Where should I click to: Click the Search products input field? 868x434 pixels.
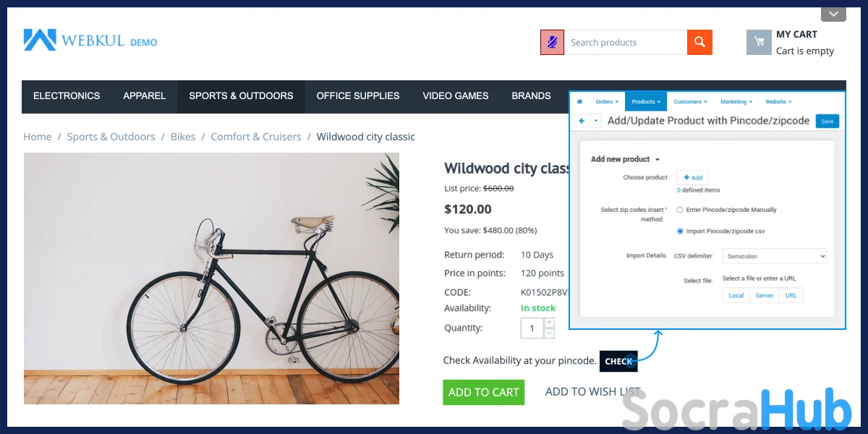click(626, 42)
